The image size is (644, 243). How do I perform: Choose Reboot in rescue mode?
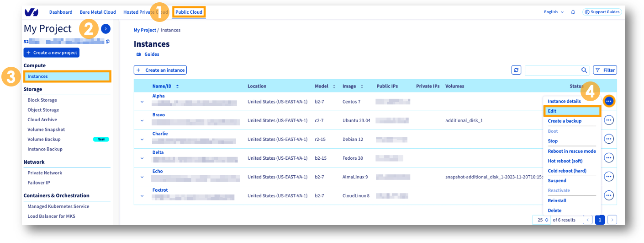point(572,151)
